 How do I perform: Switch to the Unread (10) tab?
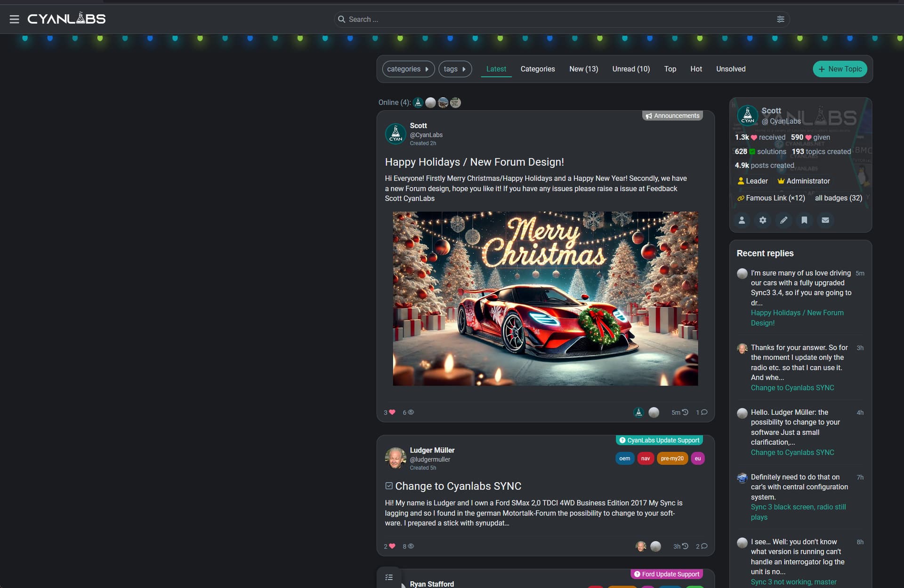(x=630, y=69)
